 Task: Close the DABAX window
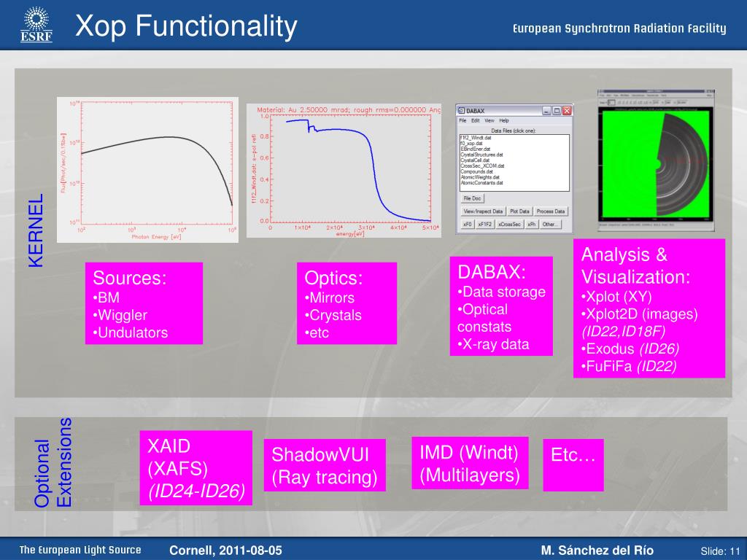(567, 111)
